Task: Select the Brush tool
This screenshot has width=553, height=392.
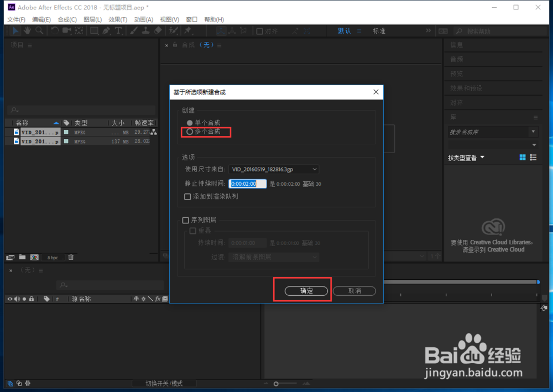Action: tap(132, 30)
